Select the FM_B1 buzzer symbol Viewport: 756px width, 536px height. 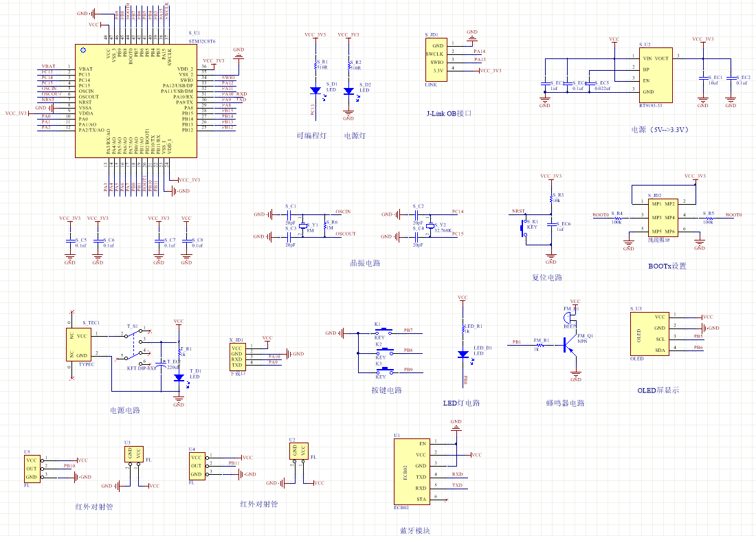(569, 318)
